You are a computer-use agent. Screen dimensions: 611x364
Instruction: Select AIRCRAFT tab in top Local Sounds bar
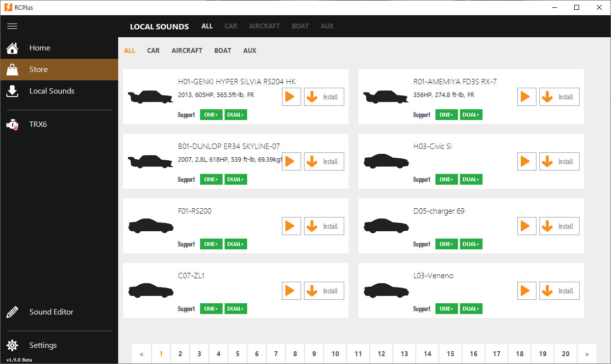264,26
